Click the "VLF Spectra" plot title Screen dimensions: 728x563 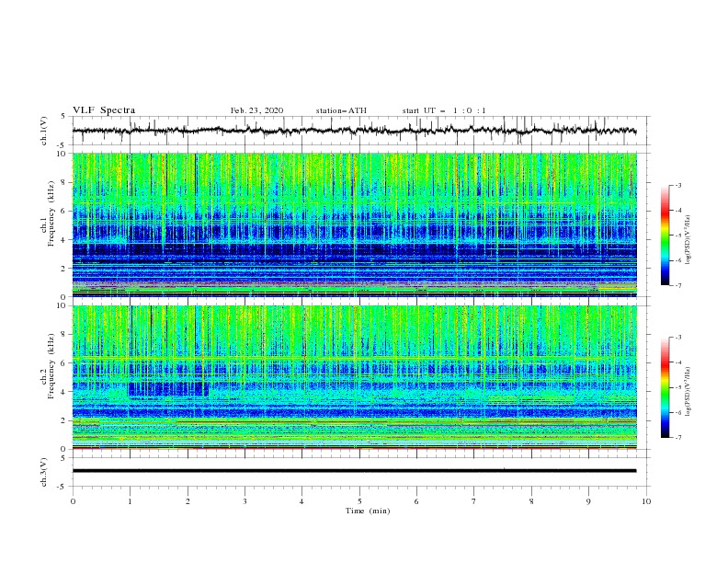click(x=104, y=110)
